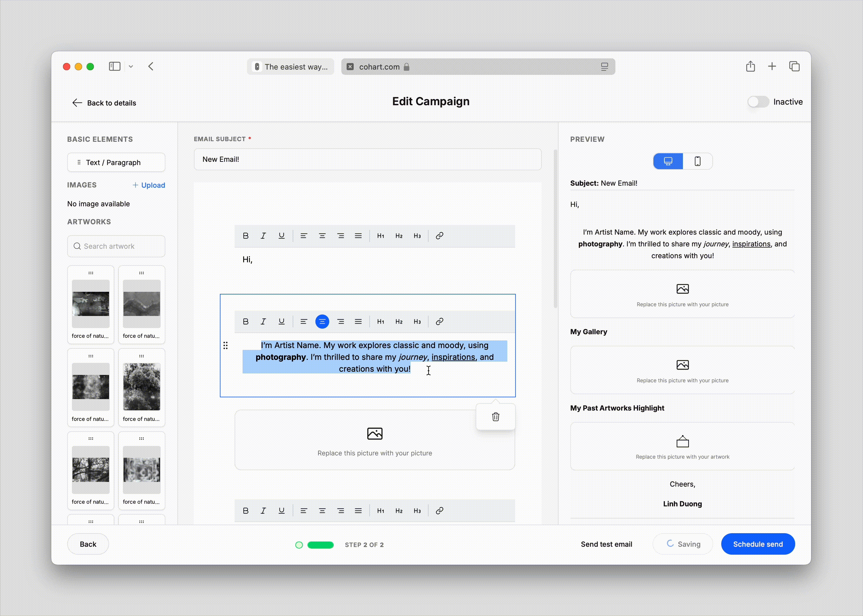The width and height of the screenshot is (863, 616).
Task: Click the Upload images link
Action: (149, 185)
